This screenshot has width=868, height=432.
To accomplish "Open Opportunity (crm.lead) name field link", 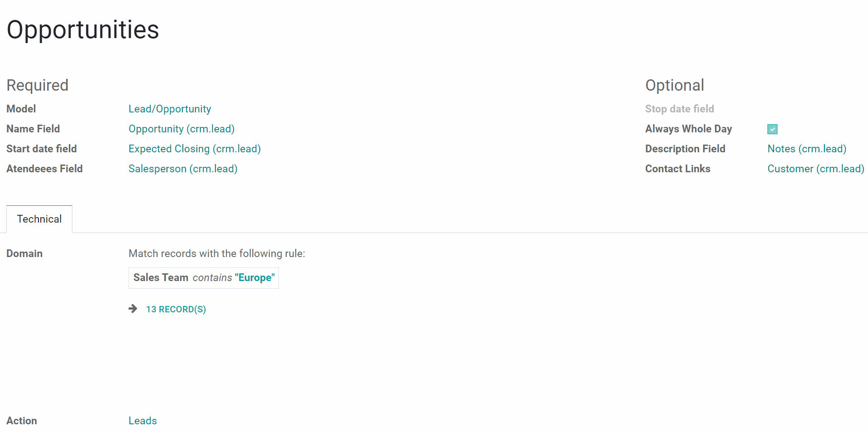I will pos(182,129).
